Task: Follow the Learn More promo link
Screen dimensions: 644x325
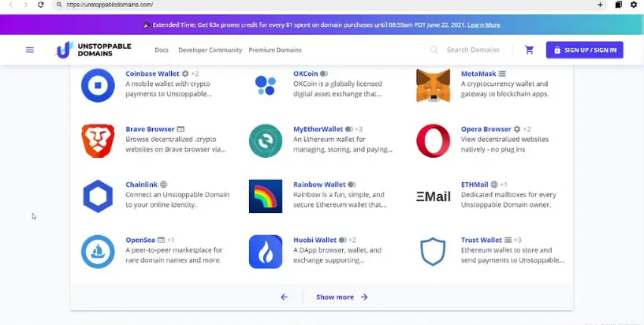Action: 484,24
